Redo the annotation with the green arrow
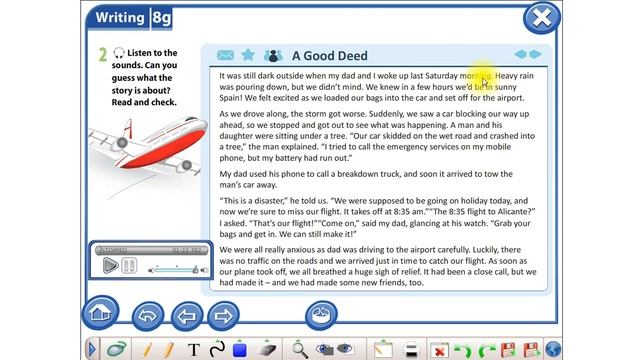The height and width of the screenshot is (360, 640). (487, 350)
